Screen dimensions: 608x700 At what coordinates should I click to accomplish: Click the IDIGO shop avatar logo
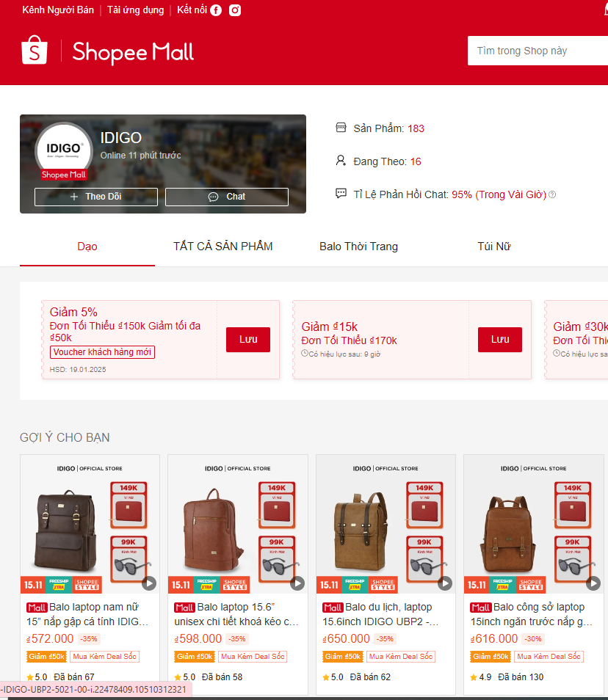[63, 150]
